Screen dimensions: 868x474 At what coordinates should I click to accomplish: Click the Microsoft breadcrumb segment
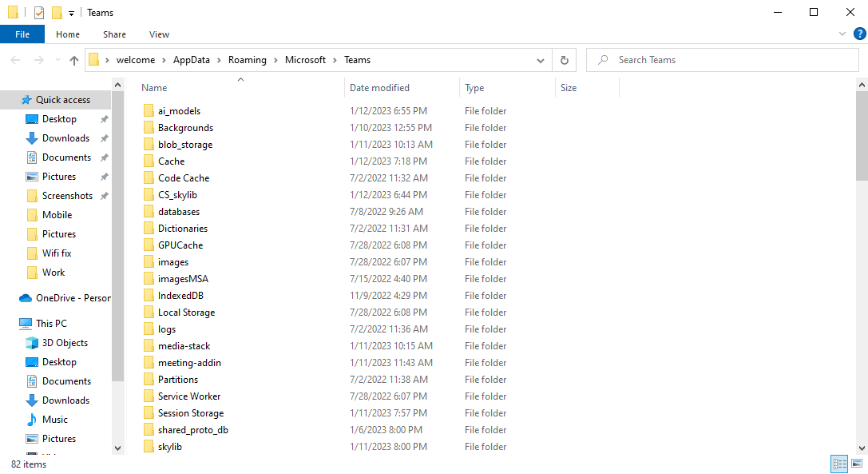(305, 60)
